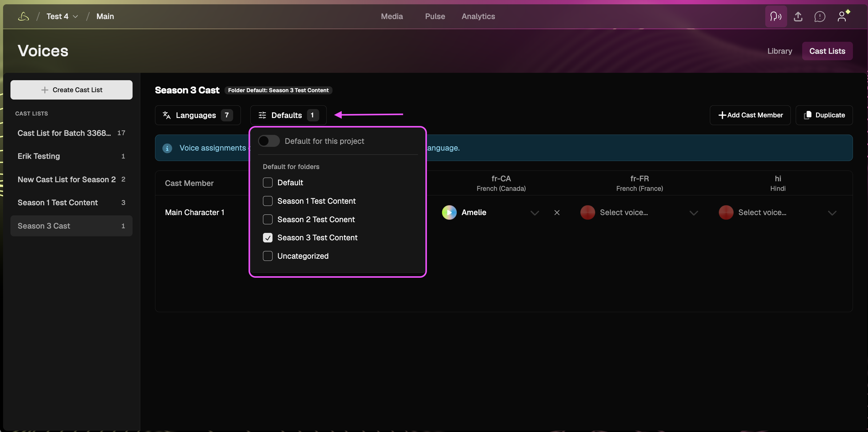868x432 pixels.
Task: Click the fr-FR French (France) column header
Action: [639, 183]
